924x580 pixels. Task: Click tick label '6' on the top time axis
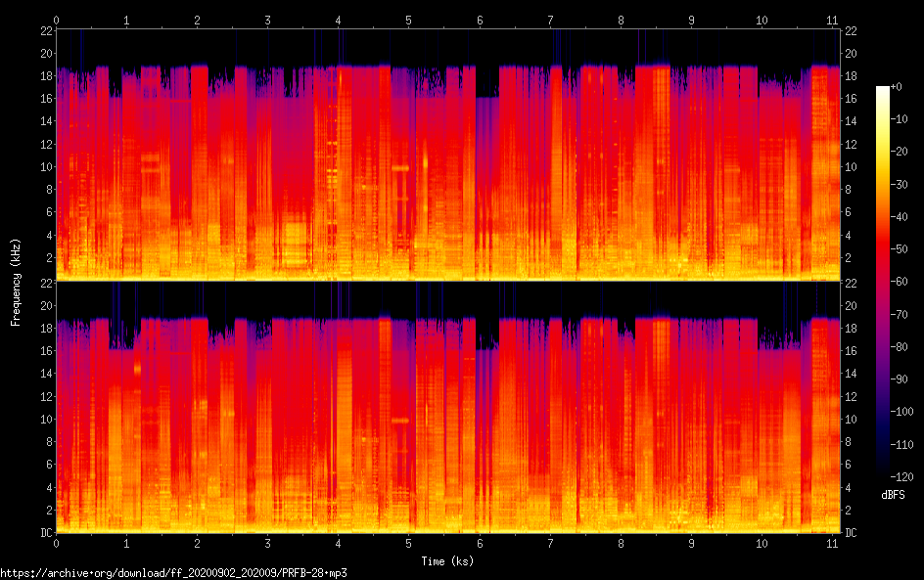[x=480, y=21]
